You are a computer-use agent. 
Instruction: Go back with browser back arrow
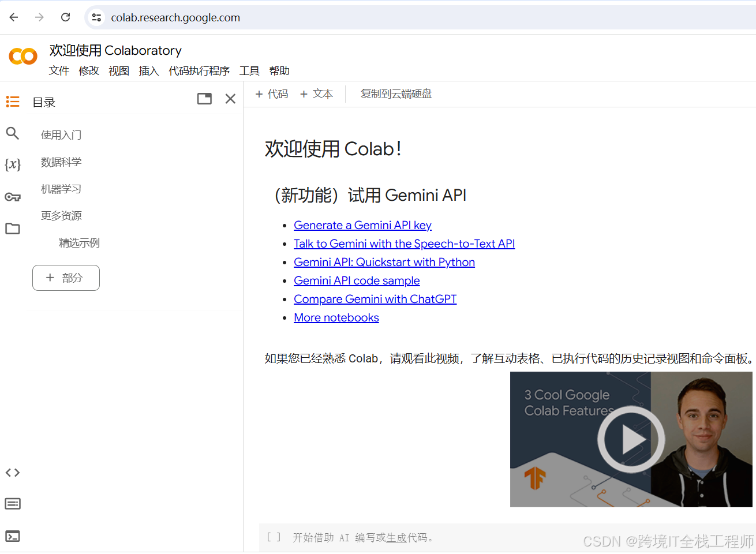point(14,17)
